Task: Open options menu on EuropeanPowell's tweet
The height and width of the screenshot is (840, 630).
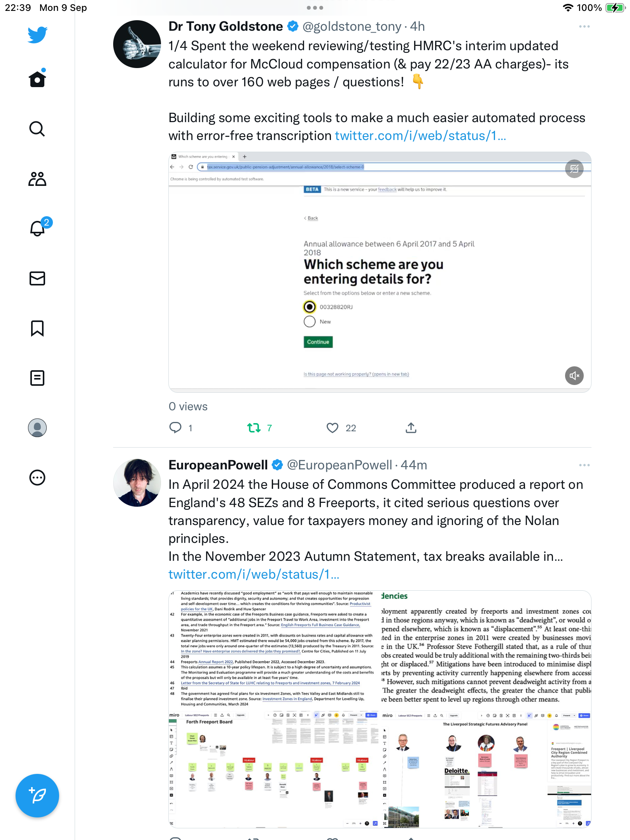Action: click(x=584, y=465)
